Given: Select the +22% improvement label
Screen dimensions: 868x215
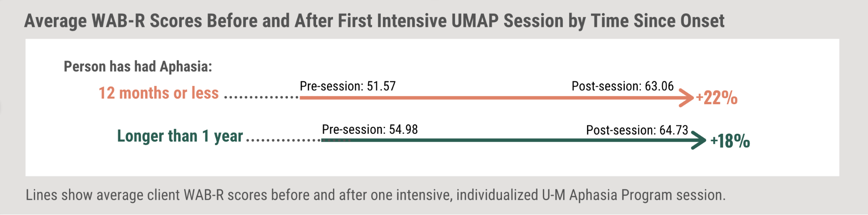Looking at the screenshot, I should click(x=716, y=98).
